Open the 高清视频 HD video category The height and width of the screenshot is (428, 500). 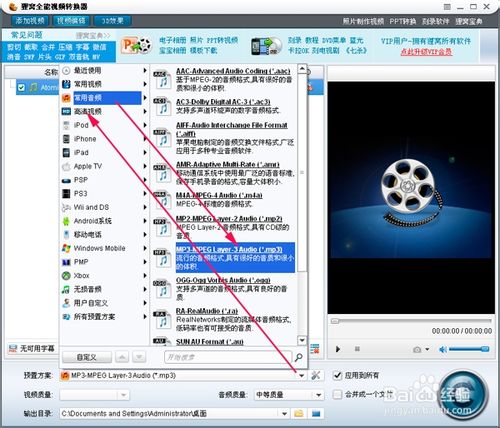tap(104, 111)
